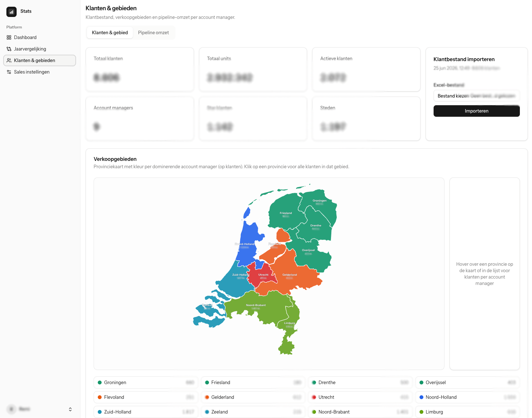Open the Totaal units card
This screenshot has height=418, width=532.
(253, 69)
